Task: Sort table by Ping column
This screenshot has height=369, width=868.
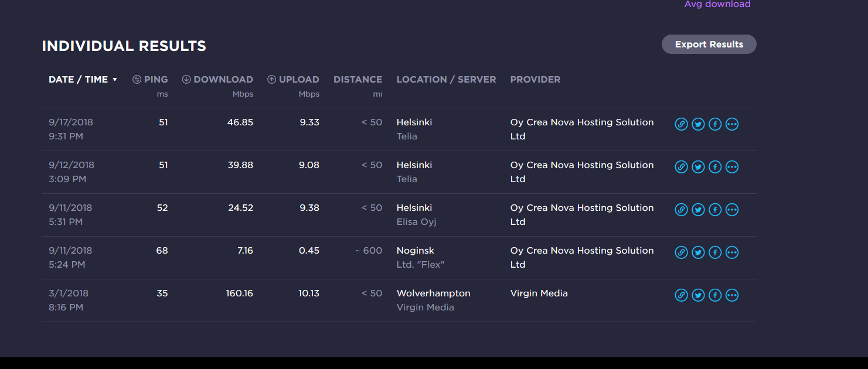Action: tap(150, 80)
